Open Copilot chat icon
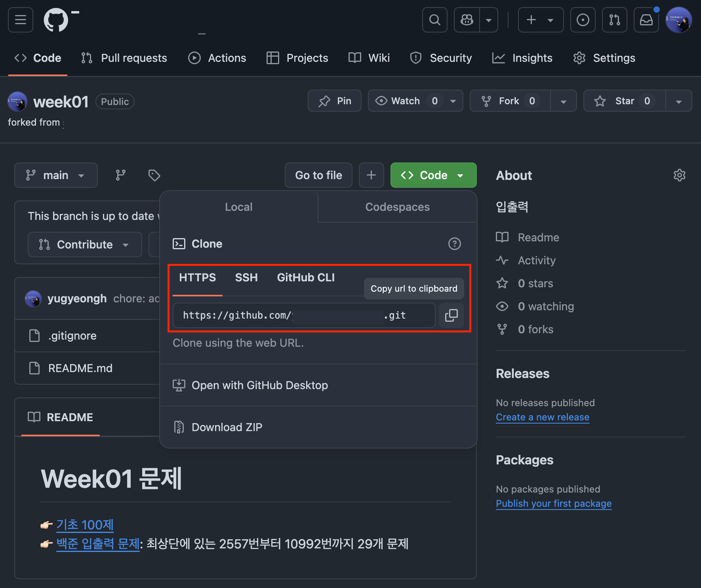 (467, 20)
